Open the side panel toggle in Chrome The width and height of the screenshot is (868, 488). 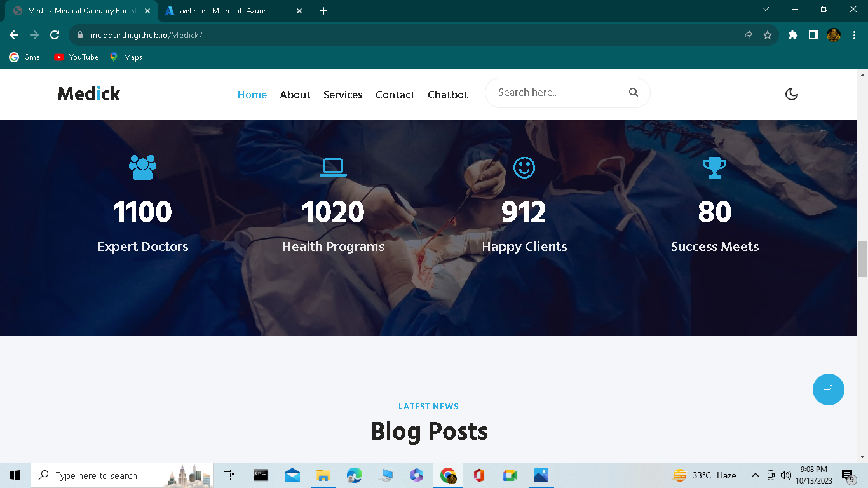pyautogui.click(x=813, y=35)
